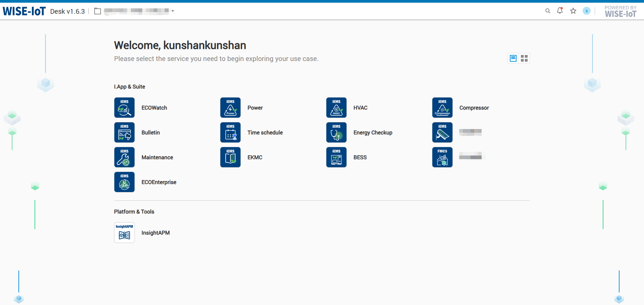The image size is (644, 305).
Task: Click the InsightAPM app icon
Action: click(124, 233)
